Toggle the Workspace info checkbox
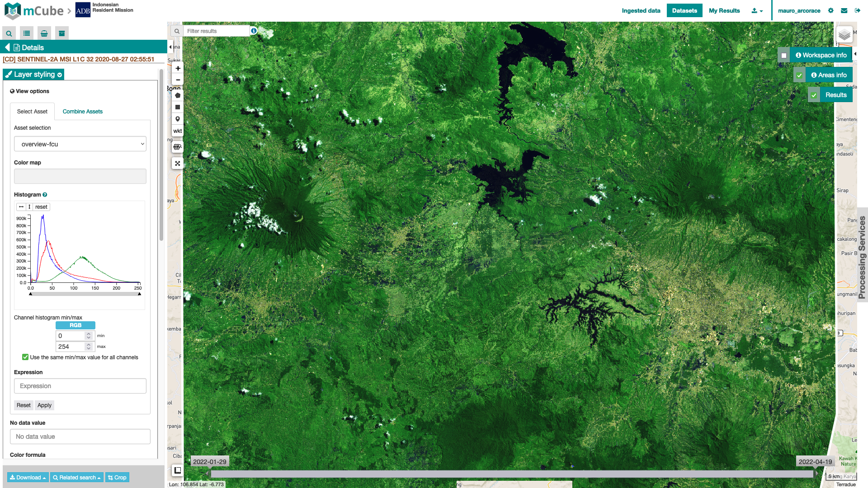 tap(784, 56)
